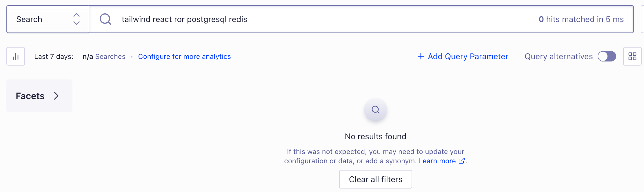Screen dimensions: 644x192
Task: Click Add Query Parameter
Action: [467, 56]
